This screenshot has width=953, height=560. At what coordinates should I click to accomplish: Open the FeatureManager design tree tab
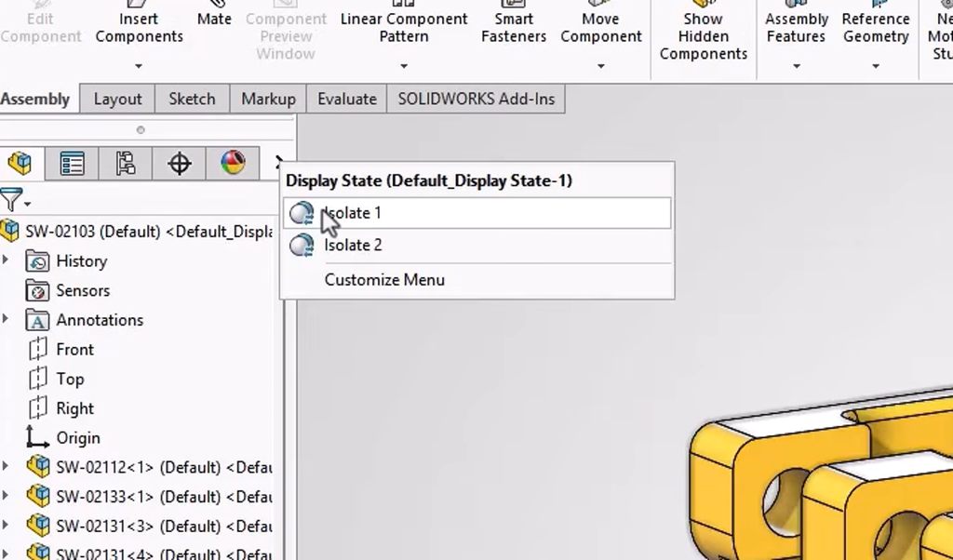(20, 164)
